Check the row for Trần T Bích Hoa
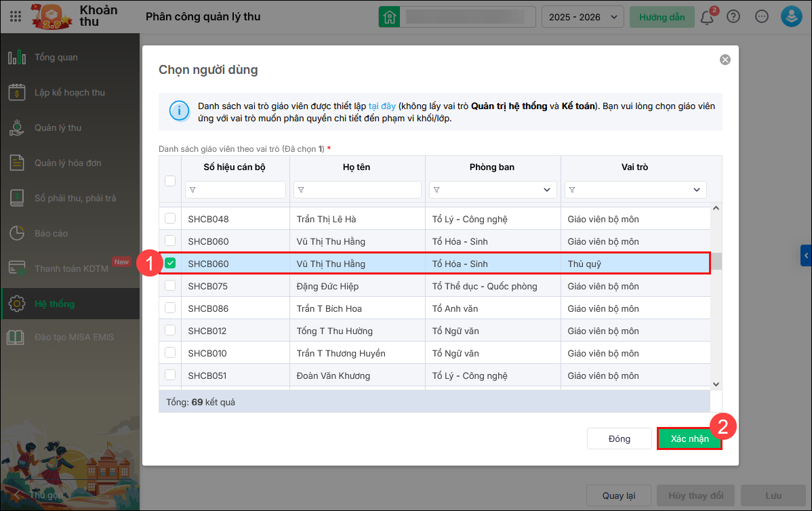This screenshot has width=812, height=511. 170,308
